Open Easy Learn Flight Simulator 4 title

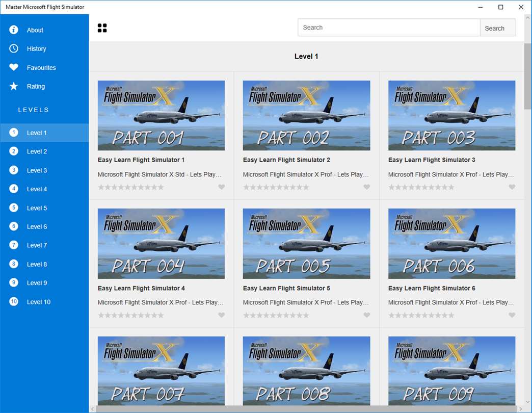[x=141, y=288]
